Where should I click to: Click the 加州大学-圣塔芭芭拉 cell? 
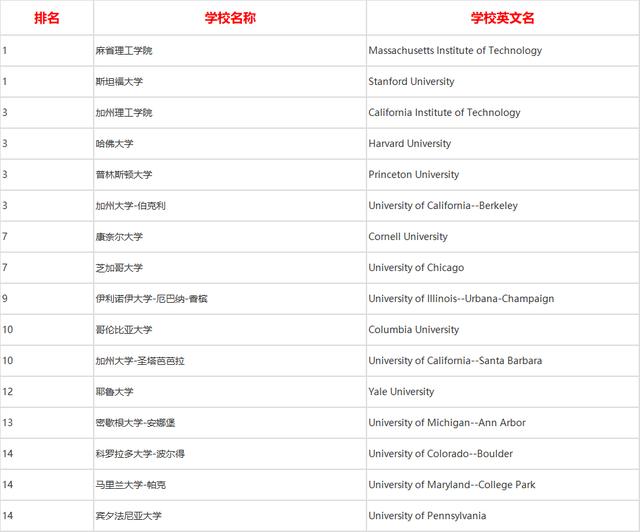tap(230, 361)
